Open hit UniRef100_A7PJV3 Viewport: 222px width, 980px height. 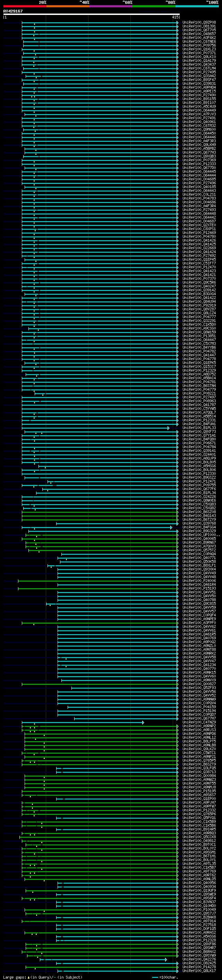point(199,114)
